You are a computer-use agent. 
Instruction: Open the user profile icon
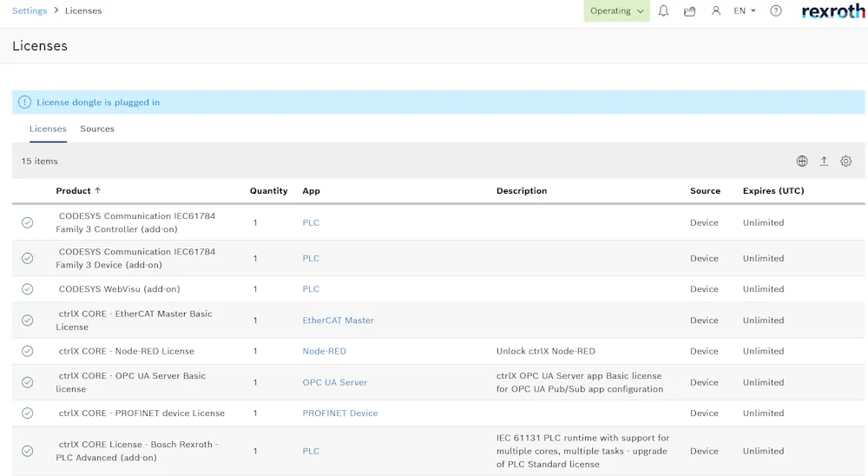[715, 11]
